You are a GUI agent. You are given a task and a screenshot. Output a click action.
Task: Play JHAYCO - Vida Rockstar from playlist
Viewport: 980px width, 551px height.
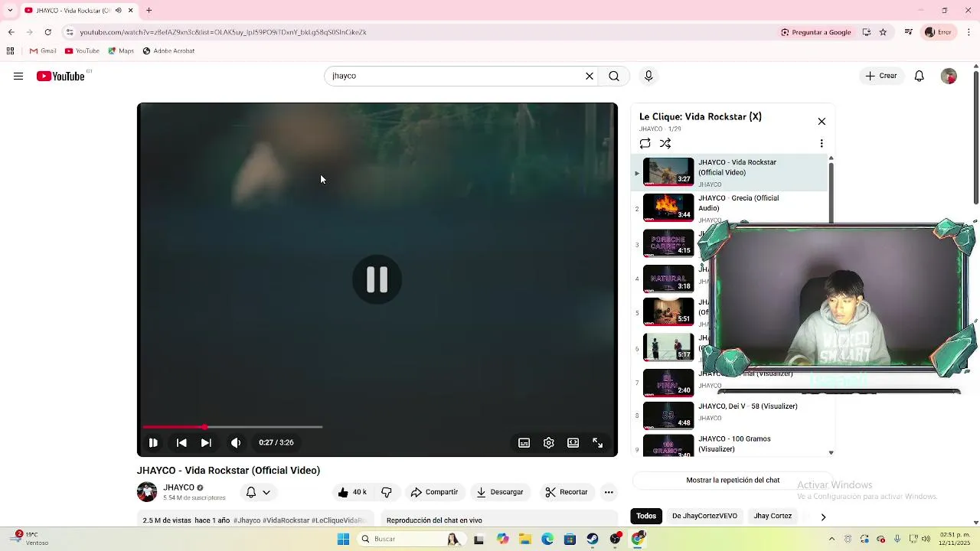730,172
